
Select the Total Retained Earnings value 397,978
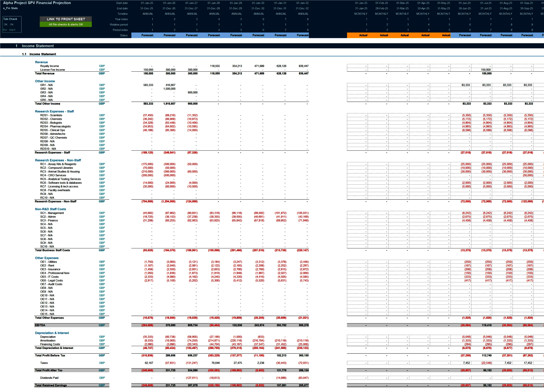point(193,385)
